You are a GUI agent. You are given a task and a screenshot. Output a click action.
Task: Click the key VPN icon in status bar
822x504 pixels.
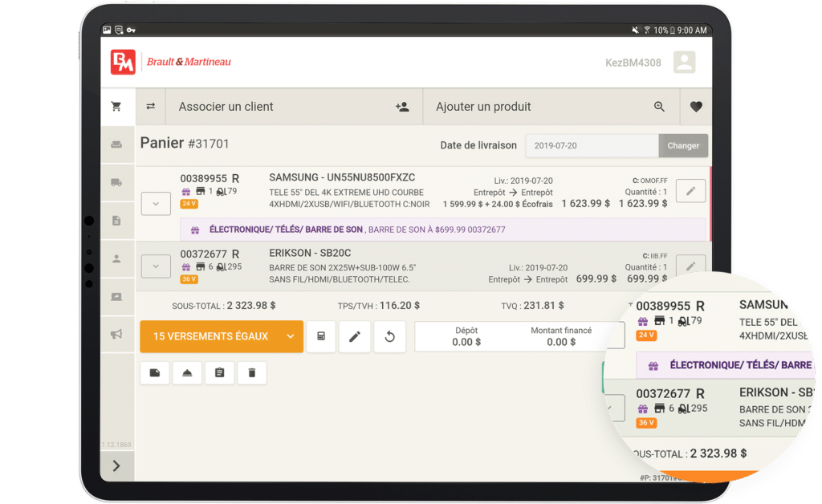point(131,30)
